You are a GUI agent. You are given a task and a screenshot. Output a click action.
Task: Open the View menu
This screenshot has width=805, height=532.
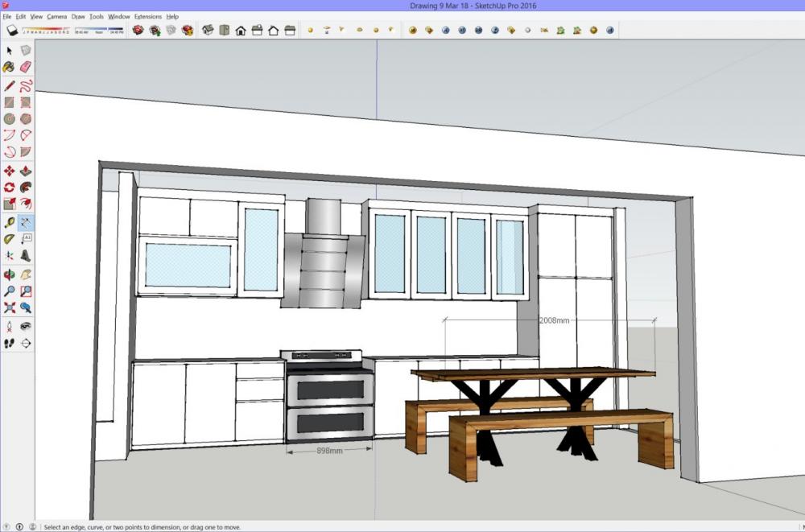[36, 16]
